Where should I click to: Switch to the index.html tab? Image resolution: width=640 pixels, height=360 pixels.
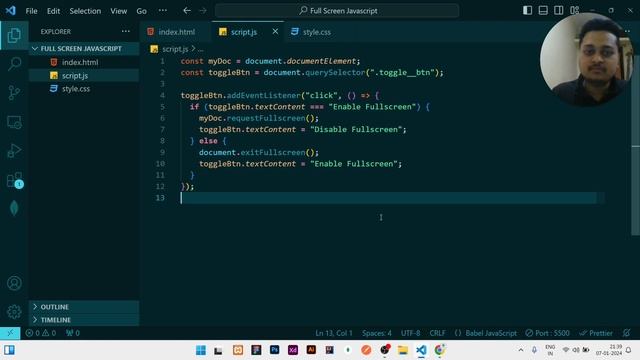pos(176,32)
